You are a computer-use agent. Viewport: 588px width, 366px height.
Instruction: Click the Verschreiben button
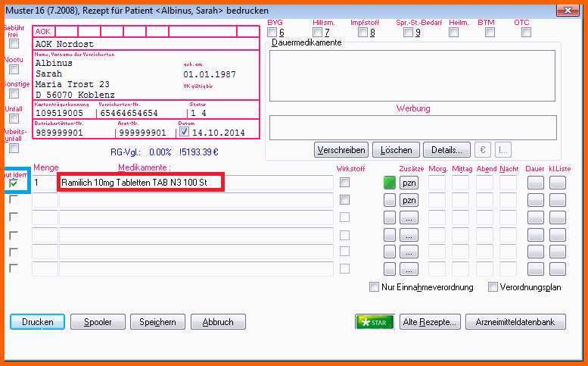pos(341,150)
